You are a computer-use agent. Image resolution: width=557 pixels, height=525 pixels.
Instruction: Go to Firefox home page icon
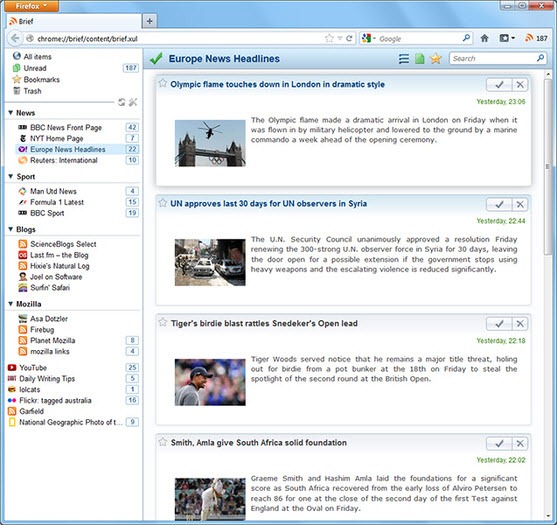point(484,38)
